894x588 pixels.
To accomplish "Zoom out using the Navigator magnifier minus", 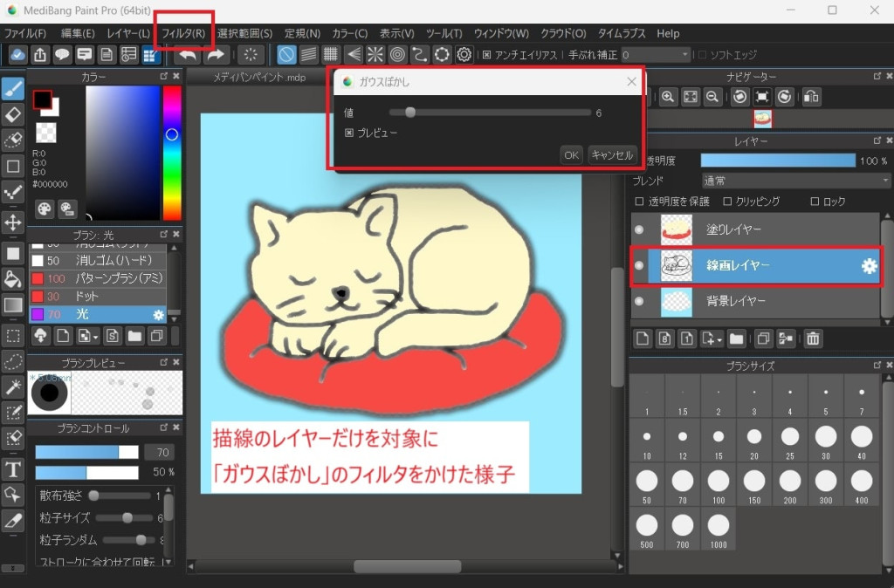I will (x=712, y=97).
